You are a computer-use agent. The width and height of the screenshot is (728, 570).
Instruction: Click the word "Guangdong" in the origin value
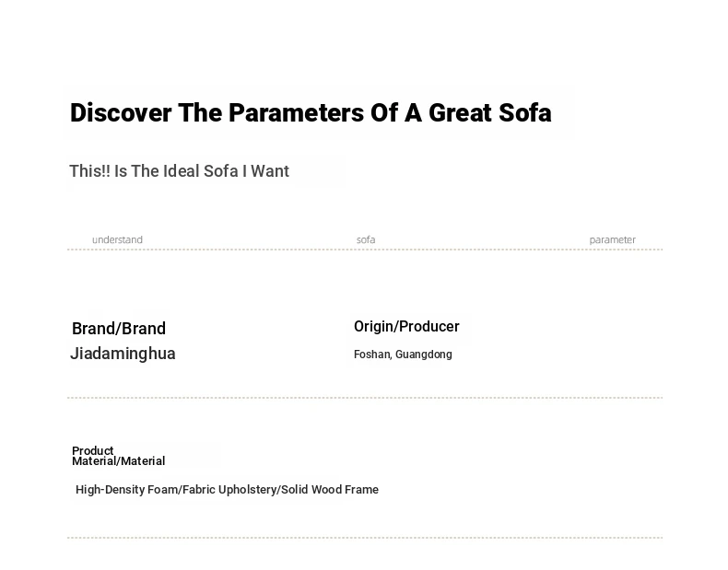424,355
